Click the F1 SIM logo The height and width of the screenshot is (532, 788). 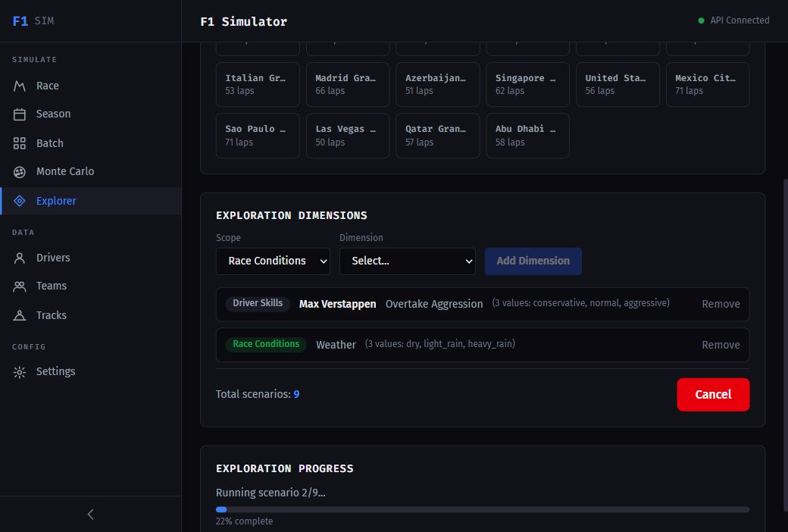[x=33, y=20]
